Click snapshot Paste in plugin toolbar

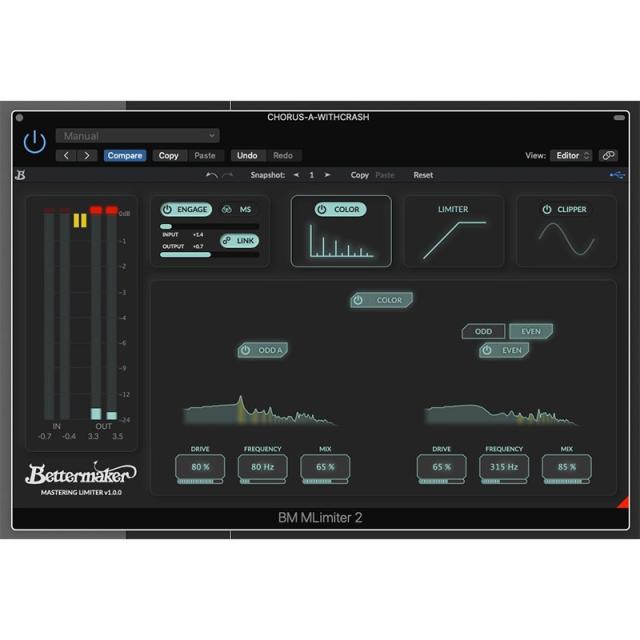[385, 175]
